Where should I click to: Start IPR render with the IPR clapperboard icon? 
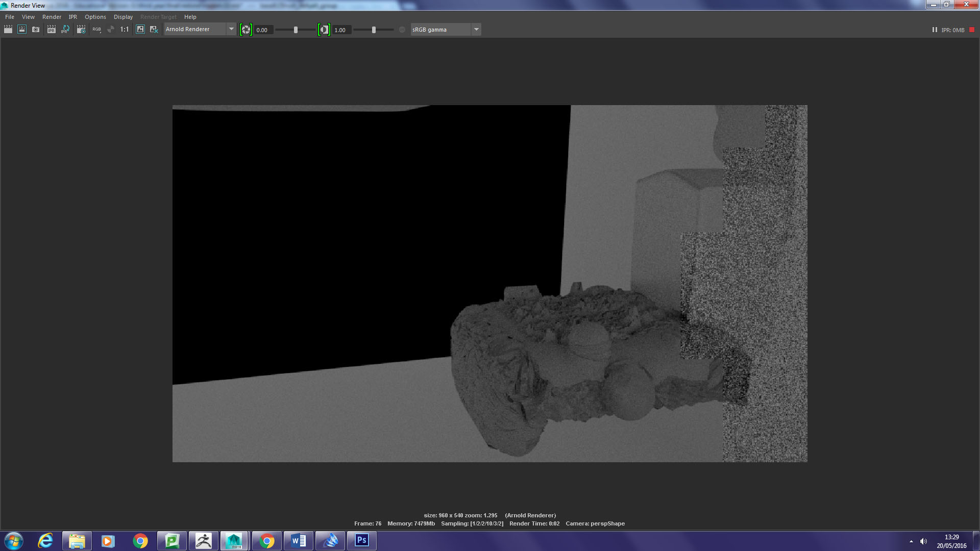tap(52, 30)
